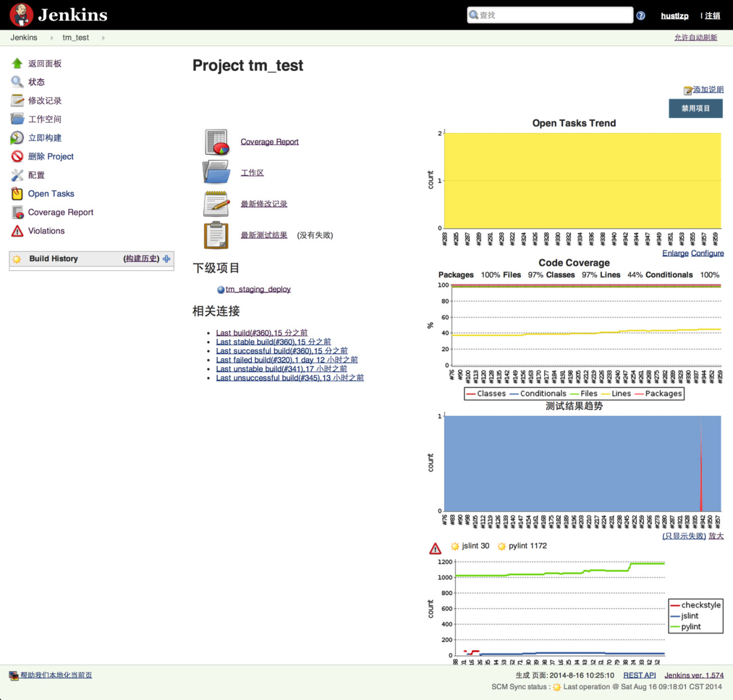Open 状态 in the sidebar
The image size is (733, 700).
coord(36,82)
